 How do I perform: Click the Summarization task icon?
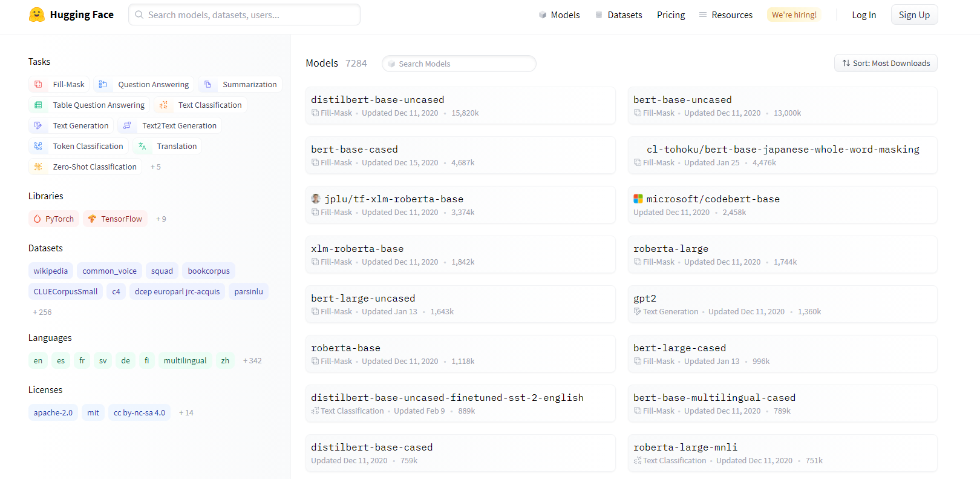tap(207, 84)
